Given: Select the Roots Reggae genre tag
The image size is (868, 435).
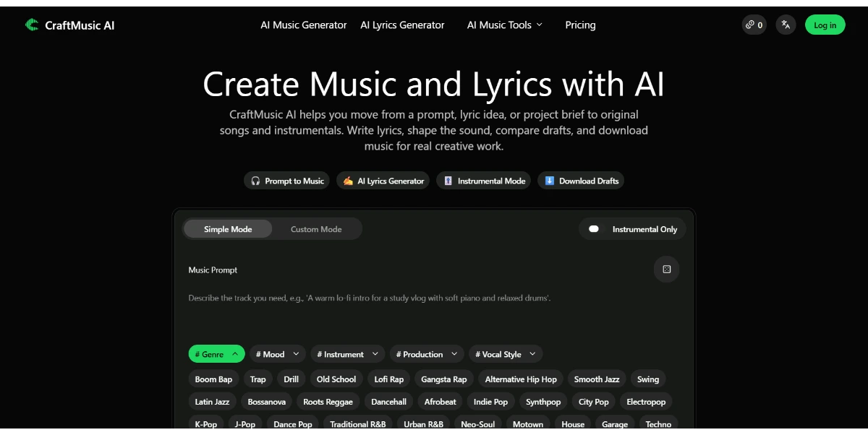Looking at the screenshot, I should (x=328, y=402).
